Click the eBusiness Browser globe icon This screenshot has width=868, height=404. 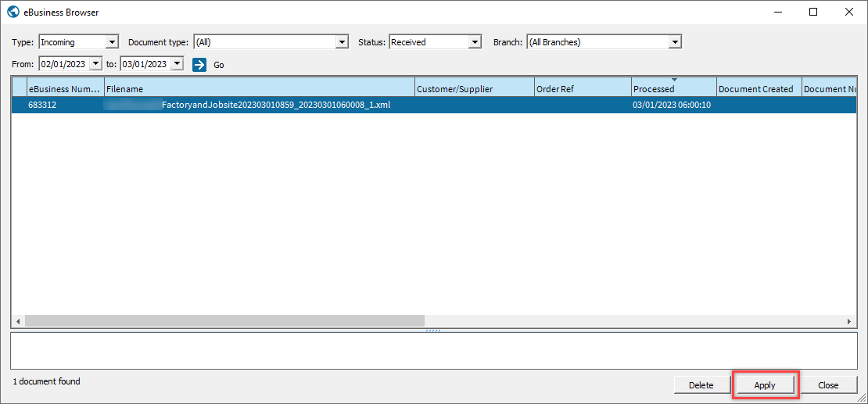(13, 13)
